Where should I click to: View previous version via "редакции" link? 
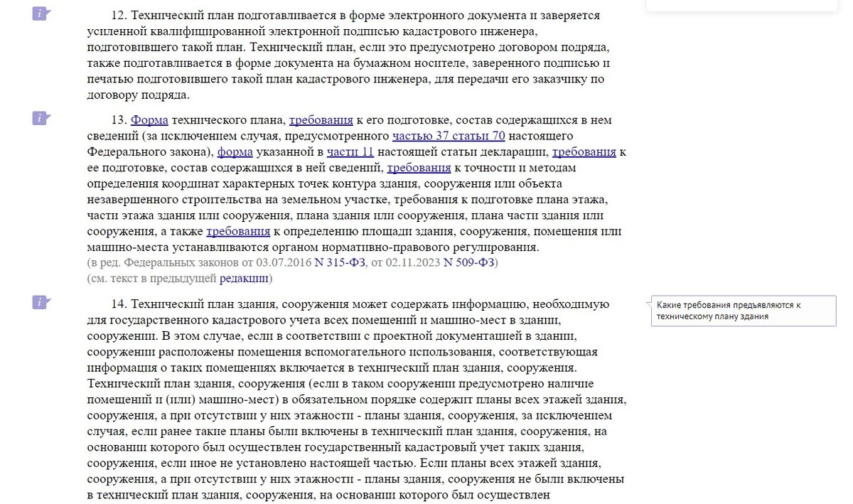click(242, 278)
